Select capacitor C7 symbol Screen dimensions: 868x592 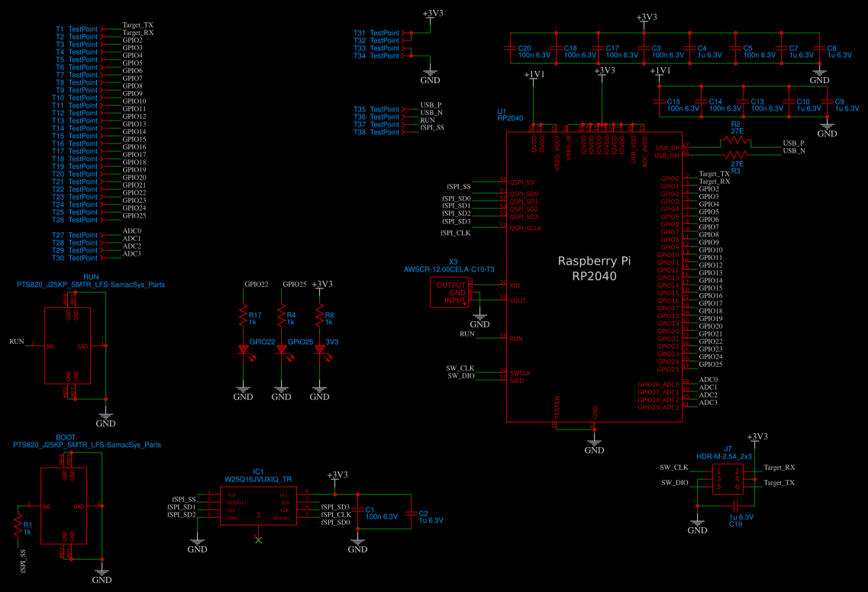tap(782, 48)
